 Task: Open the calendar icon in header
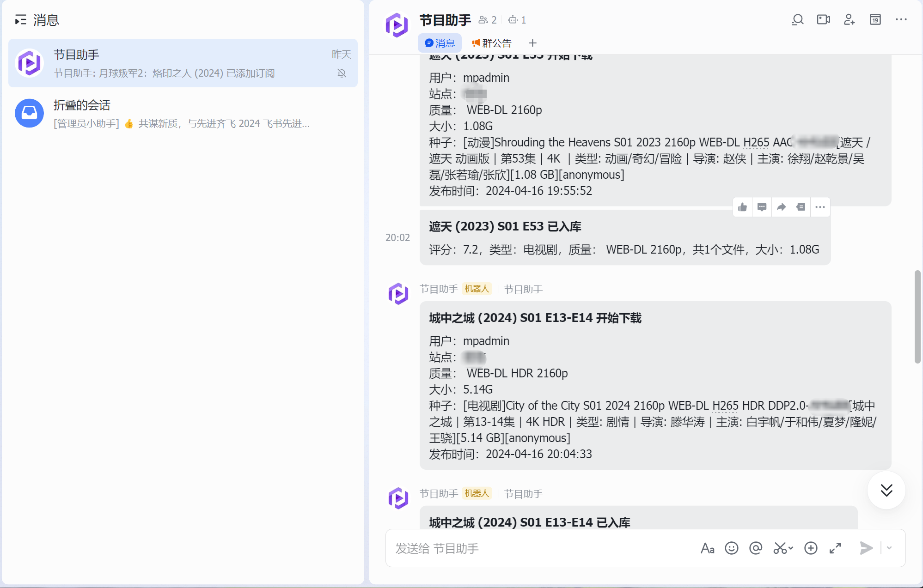pos(875,20)
